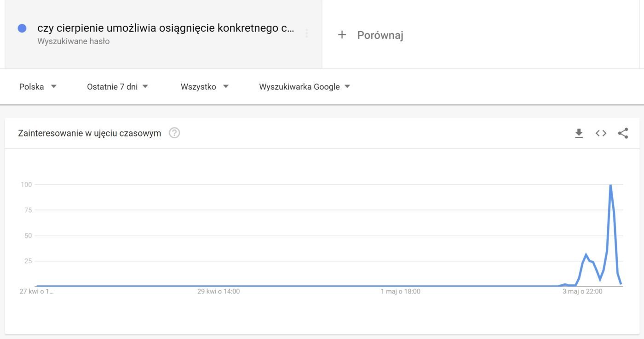Click the Wyszukiwane hasło subtitle
Image resolution: width=644 pixels, height=339 pixels.
click(73, 41)
